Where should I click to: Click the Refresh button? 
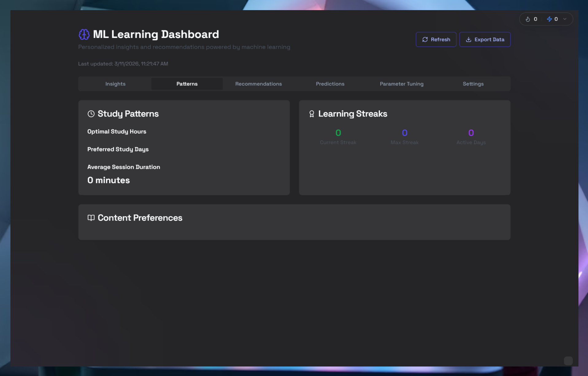436,40
